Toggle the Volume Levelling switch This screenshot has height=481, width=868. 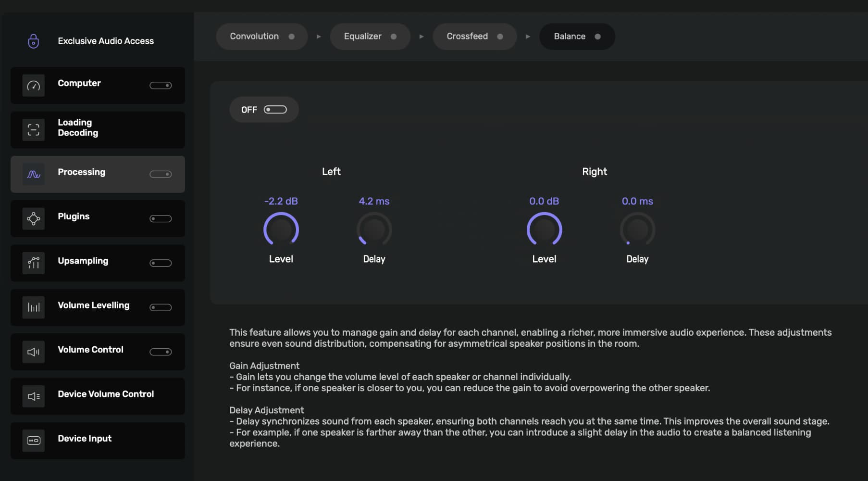pyautogui.click(x=161, y=307)
